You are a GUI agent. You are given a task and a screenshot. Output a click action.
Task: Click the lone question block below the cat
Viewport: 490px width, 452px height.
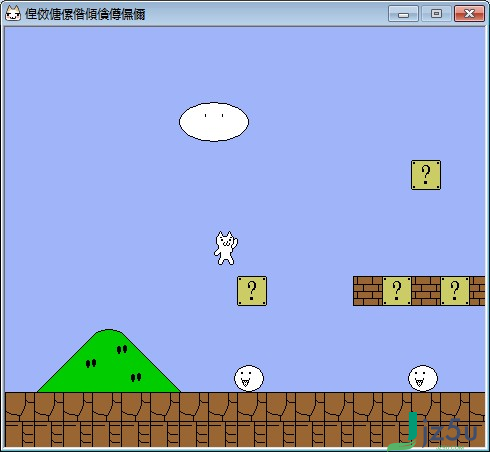(x=252, y=291)
